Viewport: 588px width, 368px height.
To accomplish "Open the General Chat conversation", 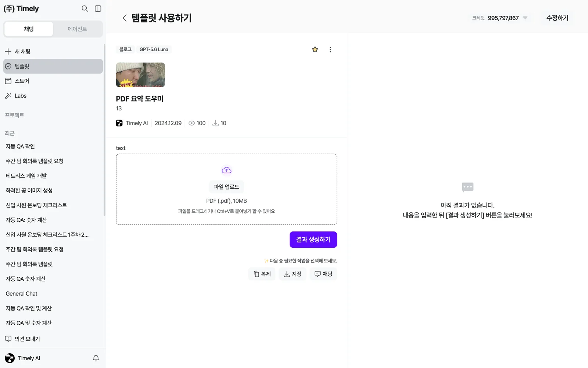I will (x=53, y=294).
